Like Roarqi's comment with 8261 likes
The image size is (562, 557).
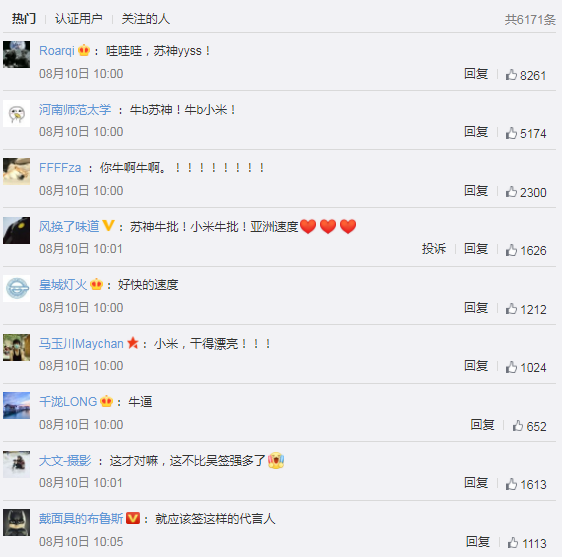tap(511, 75)
